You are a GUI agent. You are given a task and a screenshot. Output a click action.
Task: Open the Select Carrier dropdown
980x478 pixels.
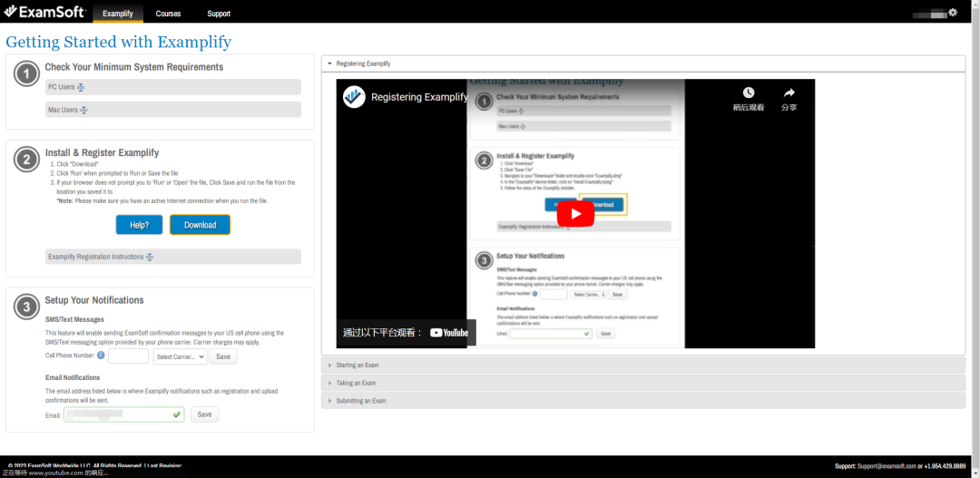coord(180,356)
